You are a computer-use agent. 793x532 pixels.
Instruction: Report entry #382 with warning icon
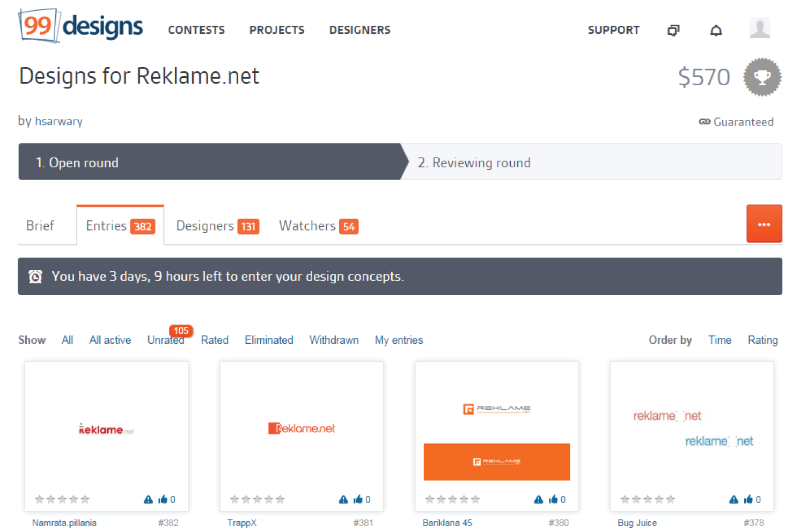coord(149,499)
